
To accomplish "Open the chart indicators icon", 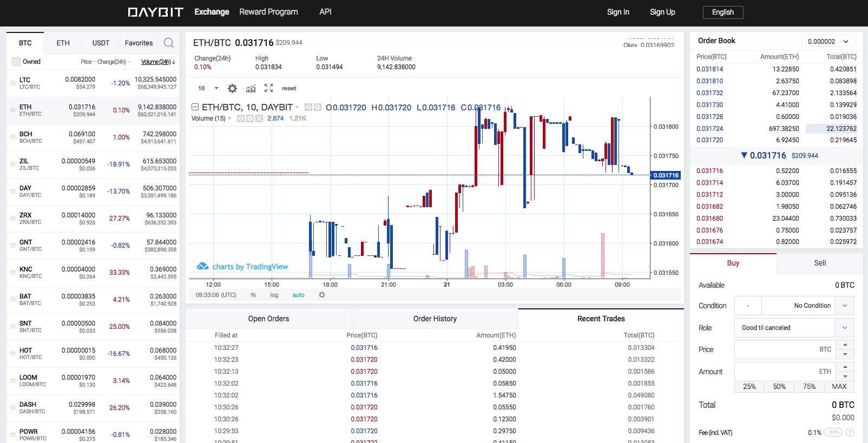I will (x=251, y=88).
